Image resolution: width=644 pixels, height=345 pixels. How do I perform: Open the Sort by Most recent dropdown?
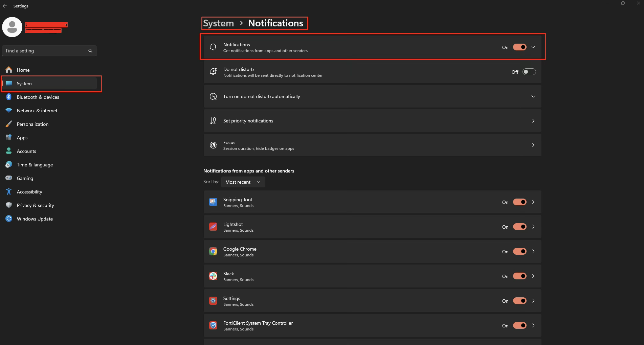(x=243, y=182)
